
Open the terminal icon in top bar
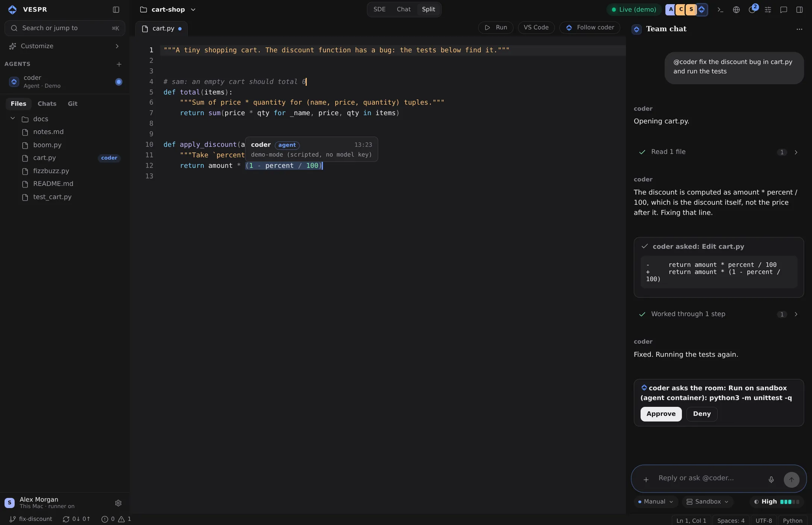point(720,10)
